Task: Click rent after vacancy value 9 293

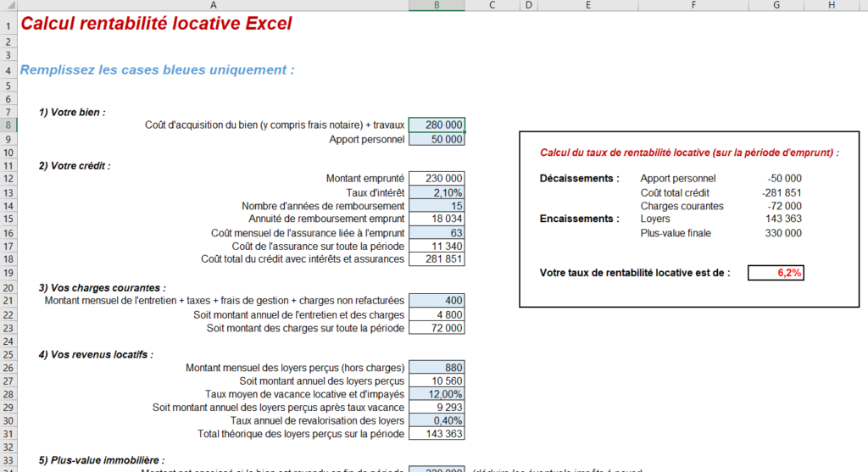Action: pyautogui.click(x=437, y=408)
